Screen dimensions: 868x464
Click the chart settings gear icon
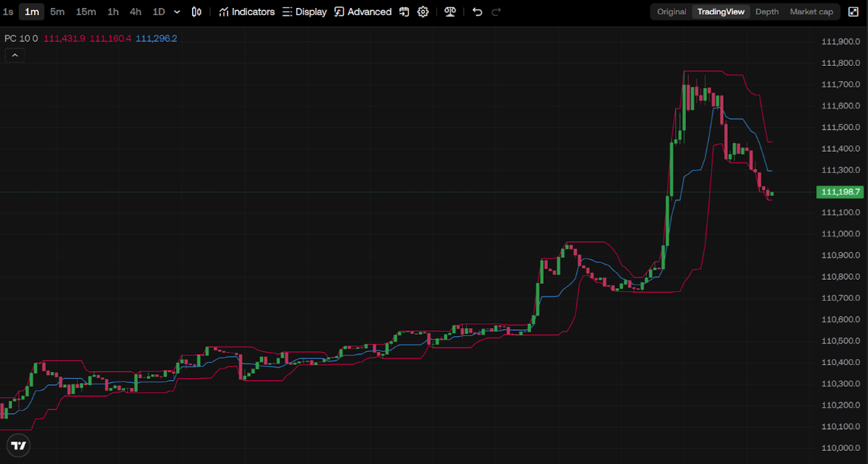(423, 12)
